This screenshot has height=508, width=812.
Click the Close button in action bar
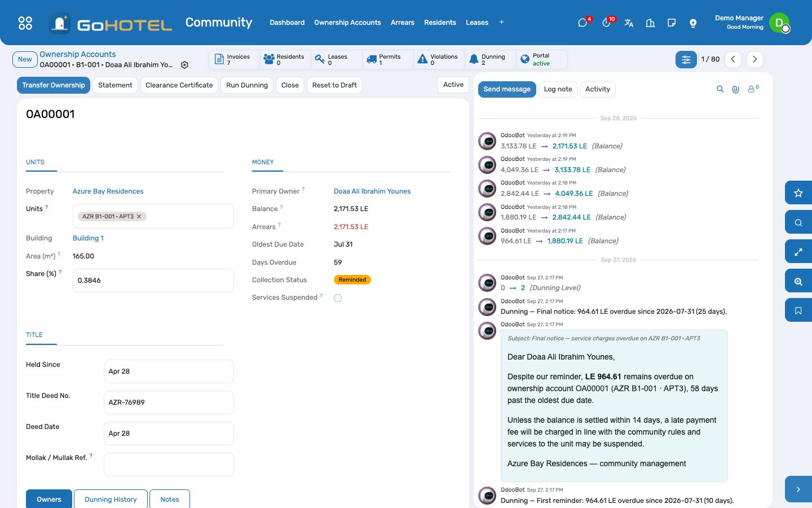[x=290, y=85]
